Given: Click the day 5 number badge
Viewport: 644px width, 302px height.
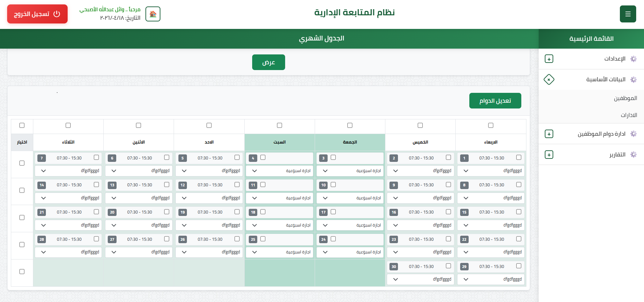Looking at the screenshot, I should pos(182,158).
